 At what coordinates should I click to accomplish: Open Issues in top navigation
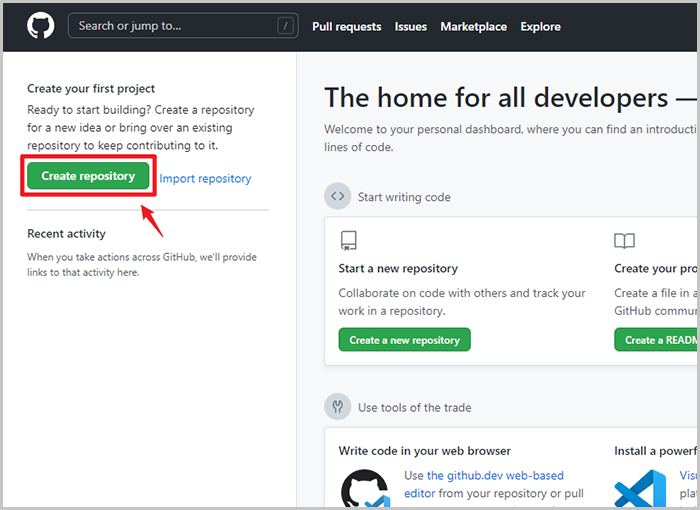410,27
